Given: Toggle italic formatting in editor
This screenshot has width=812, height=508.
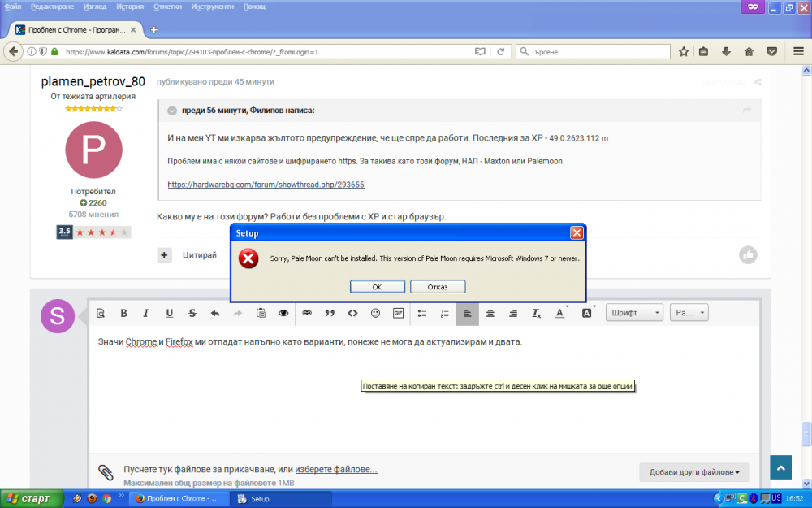Looking at the screenshot, I should tap(146, 313).
